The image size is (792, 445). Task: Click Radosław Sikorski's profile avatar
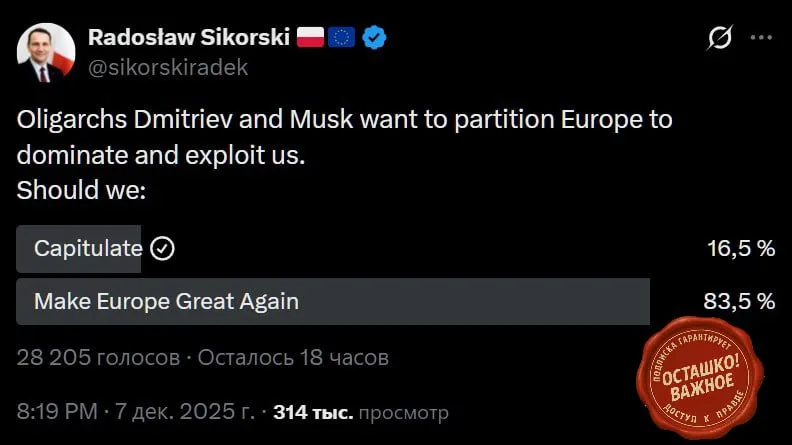46,52
